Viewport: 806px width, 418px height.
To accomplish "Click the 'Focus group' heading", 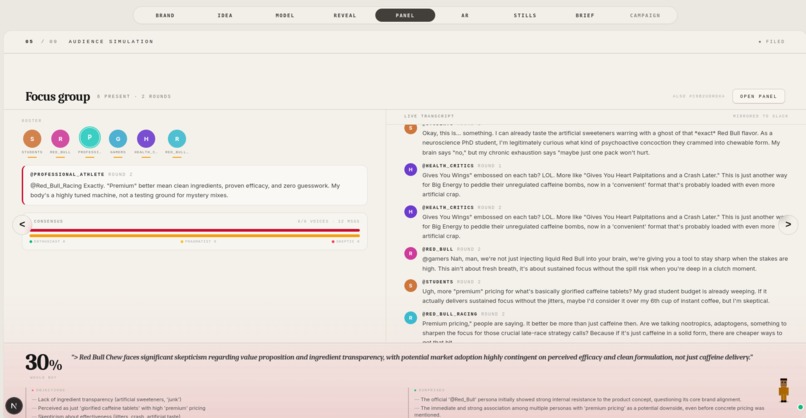I will click(58, 97).
